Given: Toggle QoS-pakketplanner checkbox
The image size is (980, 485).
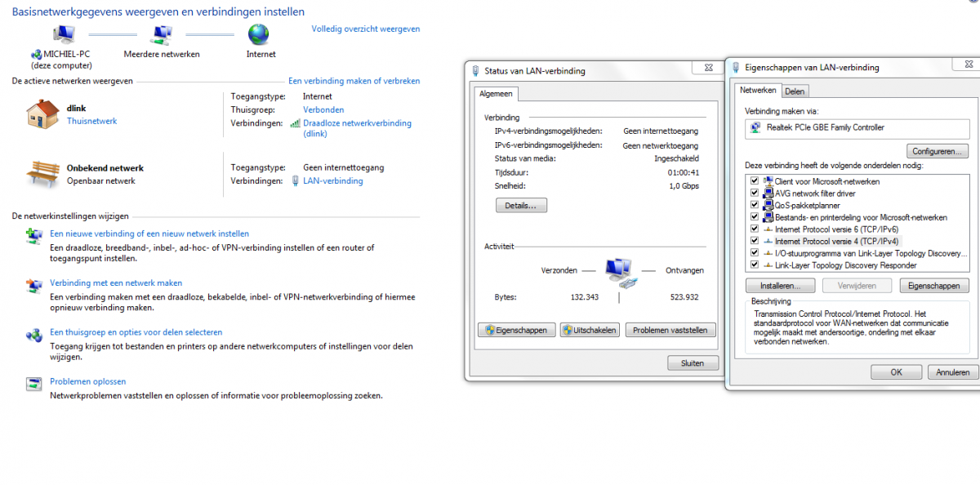Looking at the screenshot, I should [x=755, y=205].
